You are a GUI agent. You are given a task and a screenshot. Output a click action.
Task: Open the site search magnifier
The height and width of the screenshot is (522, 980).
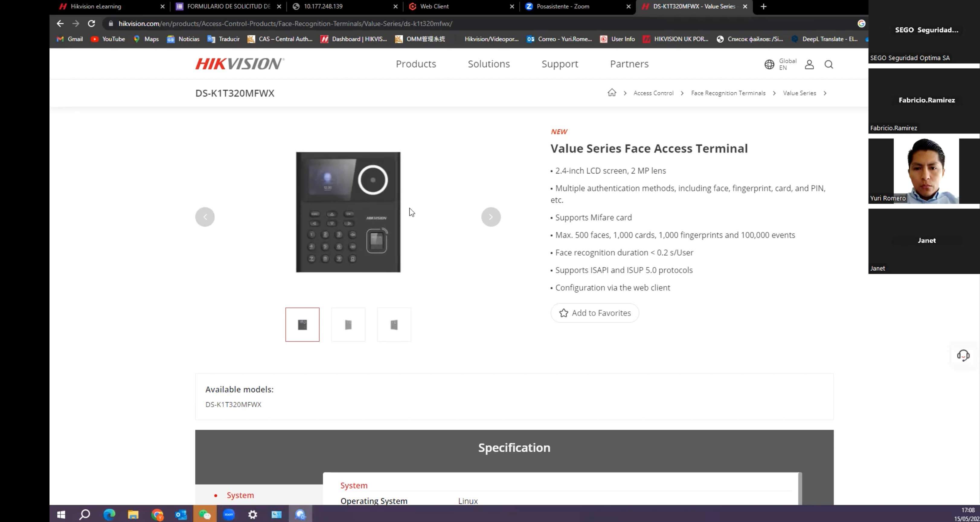click(x=828, y=64)
